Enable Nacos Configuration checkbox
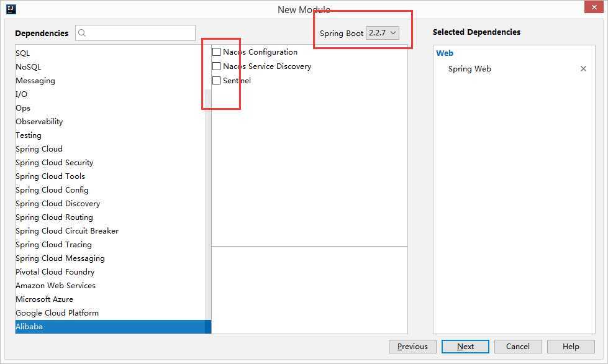 coord(216,52)
